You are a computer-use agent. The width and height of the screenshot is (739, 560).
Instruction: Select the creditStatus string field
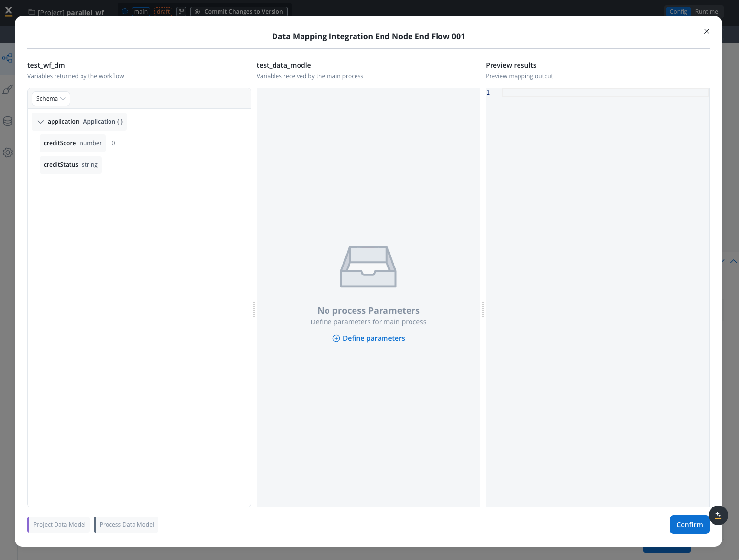[x=71, y=165]
